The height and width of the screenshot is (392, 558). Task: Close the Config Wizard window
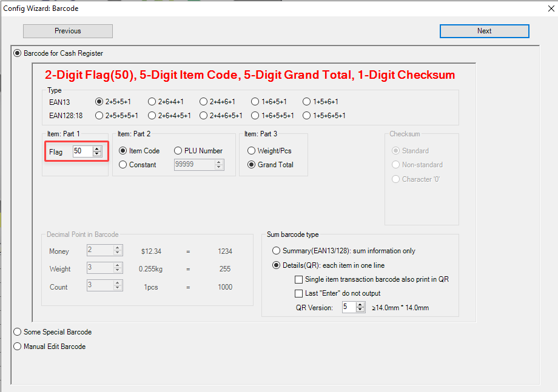click(x=543, y=8)
